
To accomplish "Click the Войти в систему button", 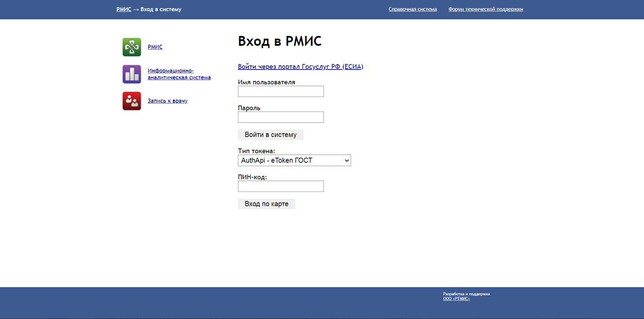I will 271,135.
